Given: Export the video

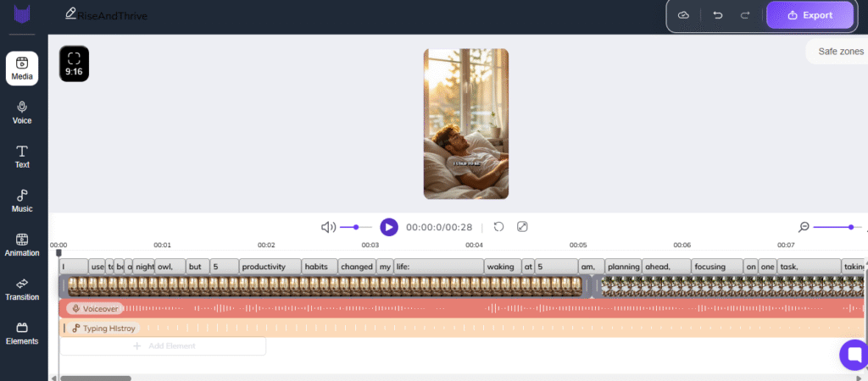Looking at the screenshot, I should [810, 15].
